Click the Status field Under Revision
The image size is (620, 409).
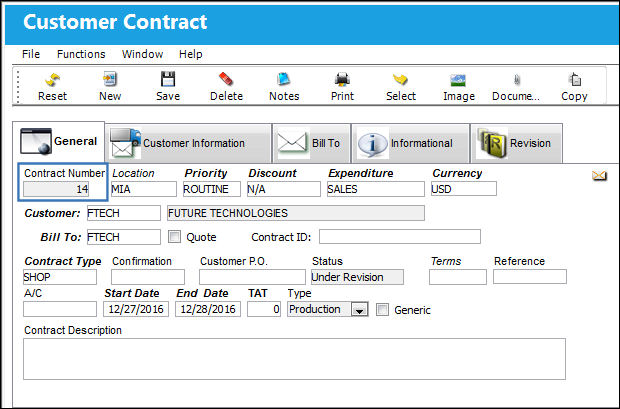coord(357,277)
